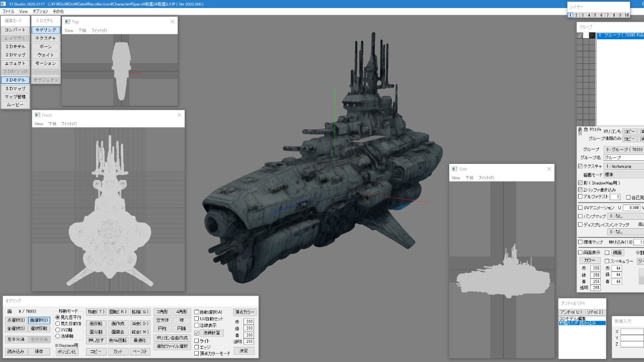The height and width of the screenshot is (362, 644).
Task: Enable the UV自動セット checkbox
Action: coord(197,319)
